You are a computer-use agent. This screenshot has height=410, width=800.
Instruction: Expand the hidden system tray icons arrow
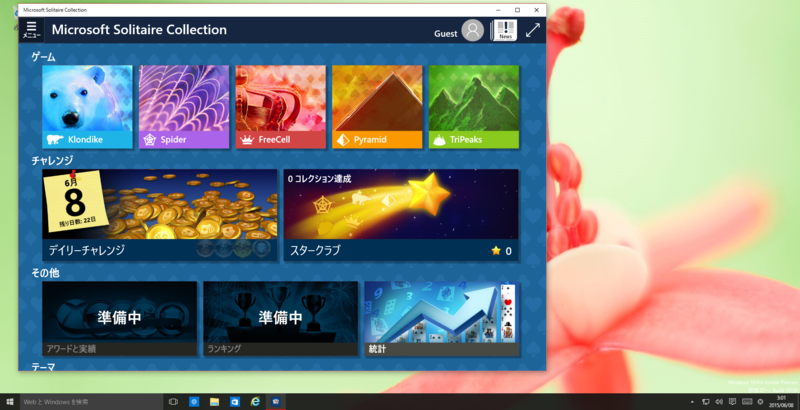click(x=692, y=402)
